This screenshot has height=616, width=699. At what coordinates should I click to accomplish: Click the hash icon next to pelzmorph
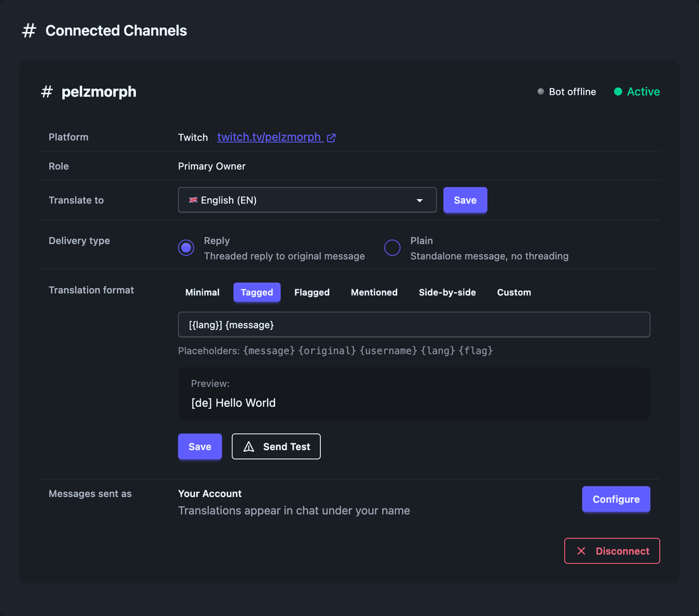[x=47, y=92]
